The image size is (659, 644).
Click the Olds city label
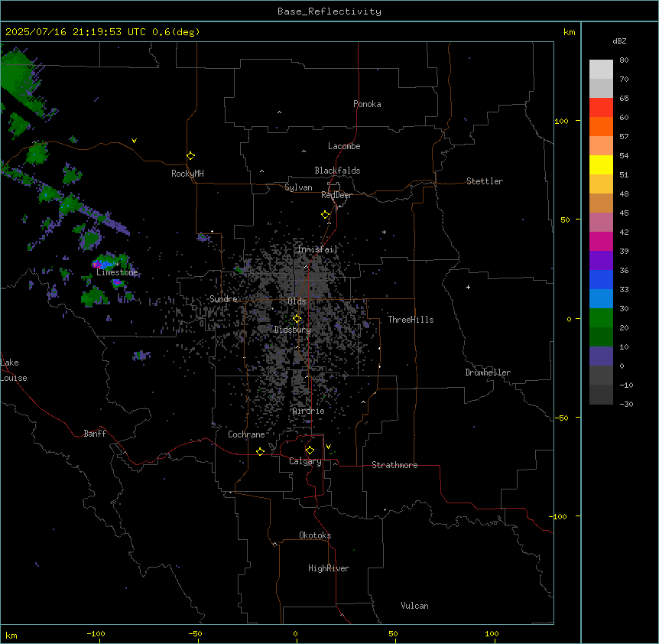click(297, 301)
